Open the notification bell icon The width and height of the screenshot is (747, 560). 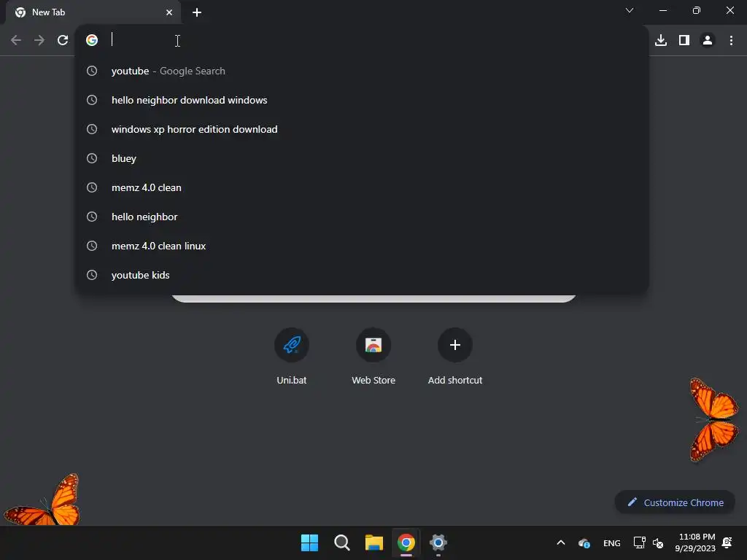pos(727,542)
